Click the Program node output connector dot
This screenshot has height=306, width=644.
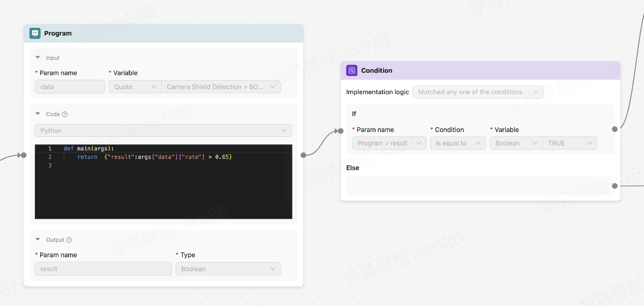[x=304, y=155]
